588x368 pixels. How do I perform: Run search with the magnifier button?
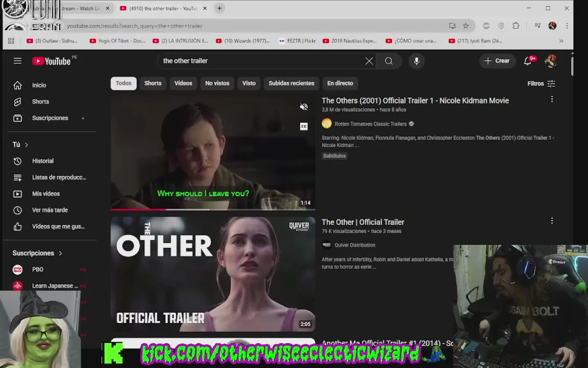[389, 61]
